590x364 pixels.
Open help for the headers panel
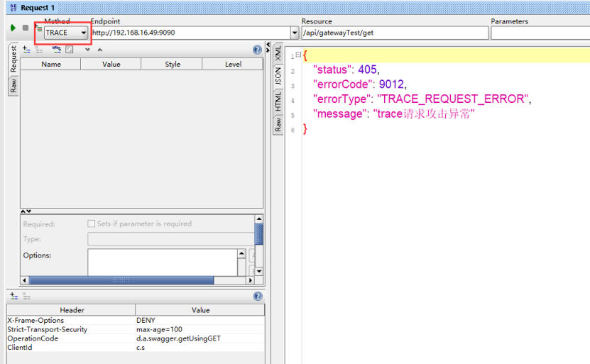tap(257, 296)
